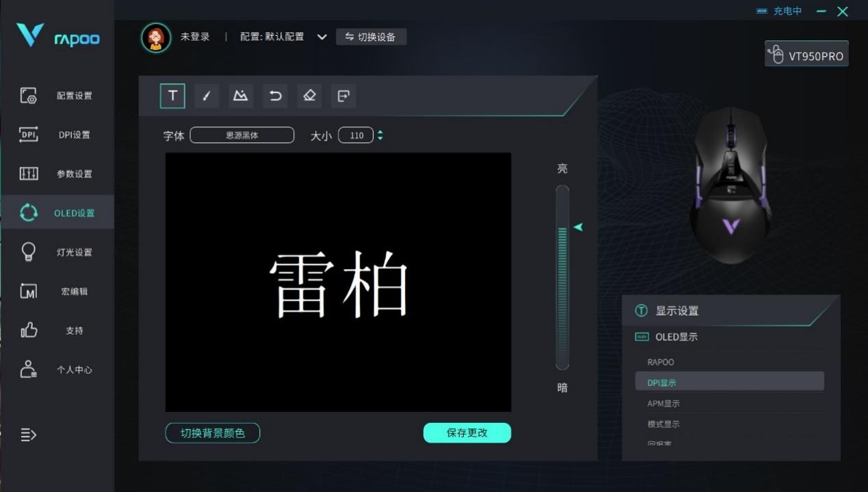Screen dimensions: 868x492
Task: Open the 灯光设置 menu item
Action: point(74,252)
